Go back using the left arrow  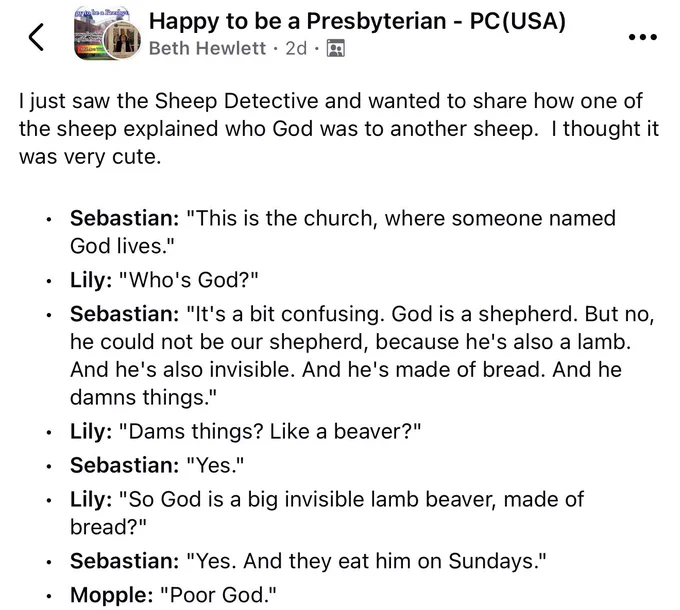(36, 37)
